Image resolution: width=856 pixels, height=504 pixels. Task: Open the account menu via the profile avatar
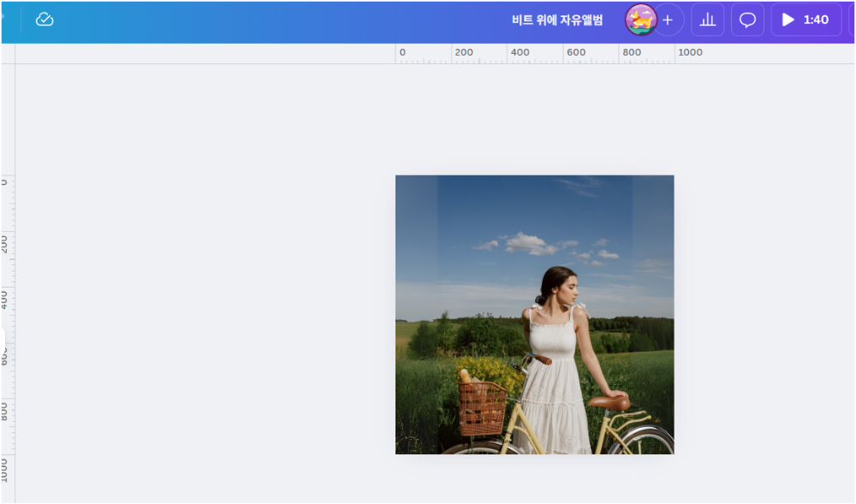639,19
